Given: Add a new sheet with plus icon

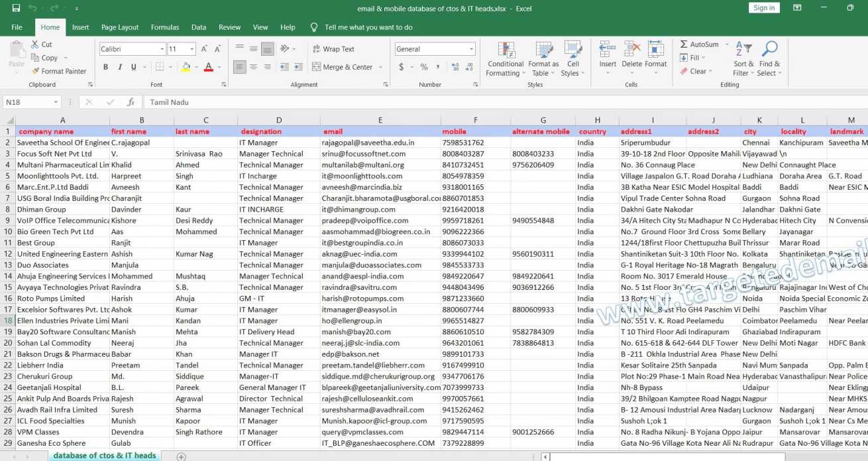Looking at the screenshot, I should click(181, 456).
